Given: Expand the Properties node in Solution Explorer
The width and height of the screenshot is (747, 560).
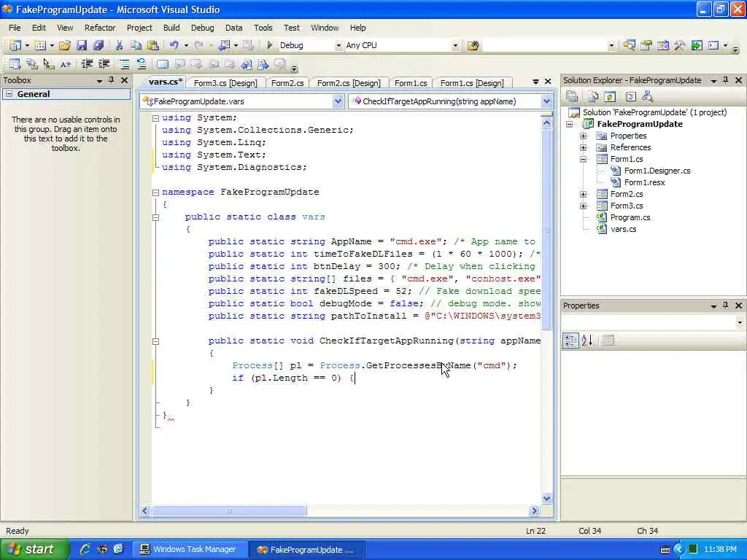Looking at the screenshot, I should tap(583, 136).
